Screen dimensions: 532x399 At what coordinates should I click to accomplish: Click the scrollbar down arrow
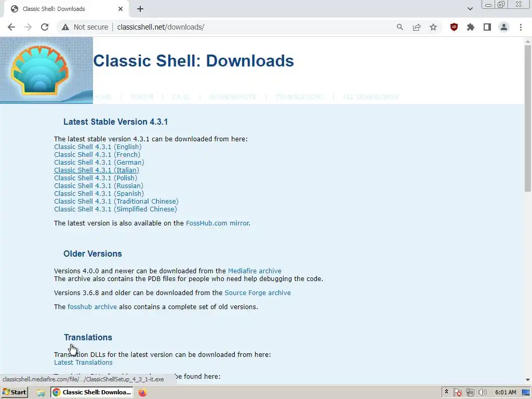pos(528,380)
